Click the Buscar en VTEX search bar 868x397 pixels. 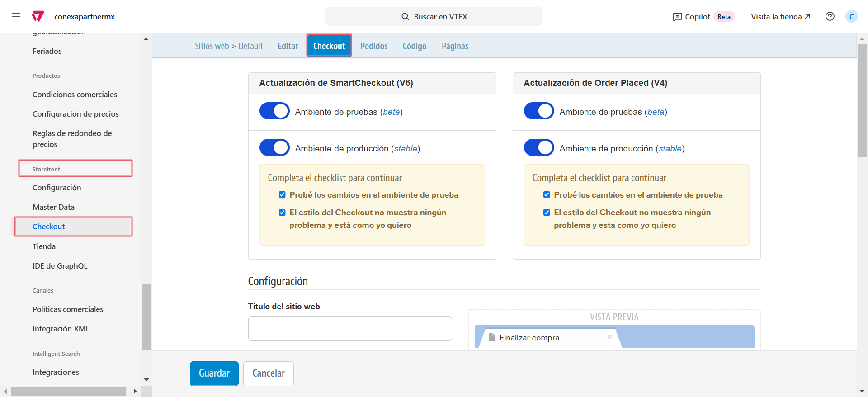pyautogui.click(x=434, y=17)
